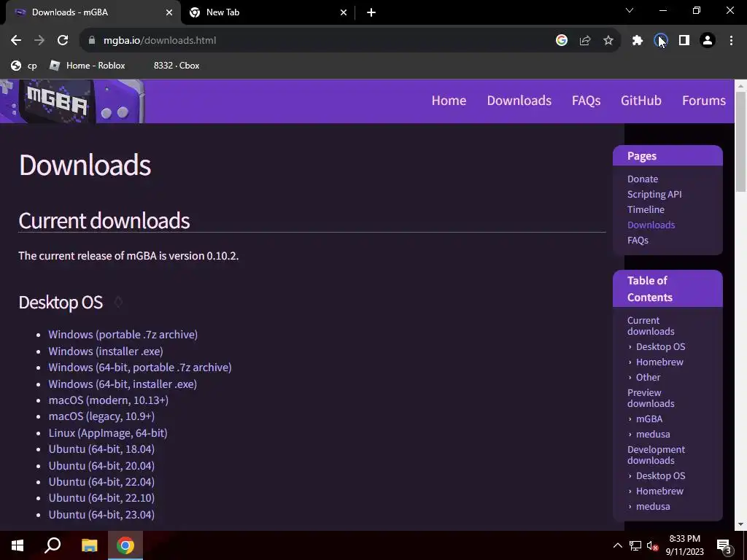Viewport: 747px width, 560px height.
Task: Click Downloads in the Pages sidebar
Action: coord(651,225)
